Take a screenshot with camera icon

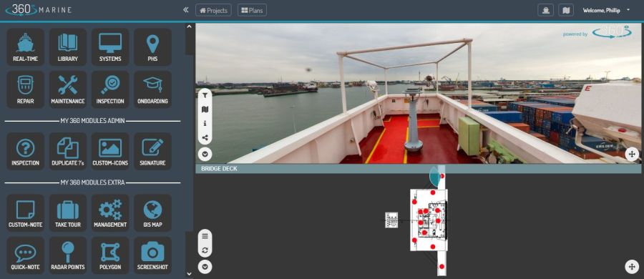click(x=152, y=255)
